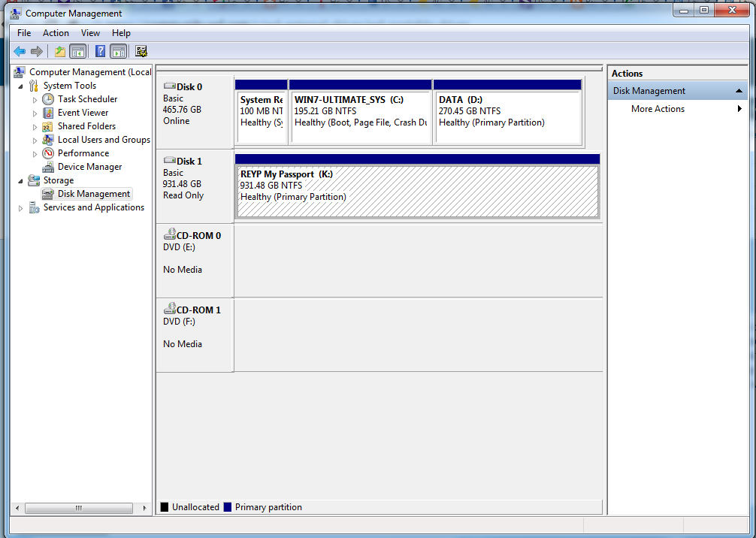756x538 pixels.
Task: Click the Disk Management actions header
Action: 677,91
